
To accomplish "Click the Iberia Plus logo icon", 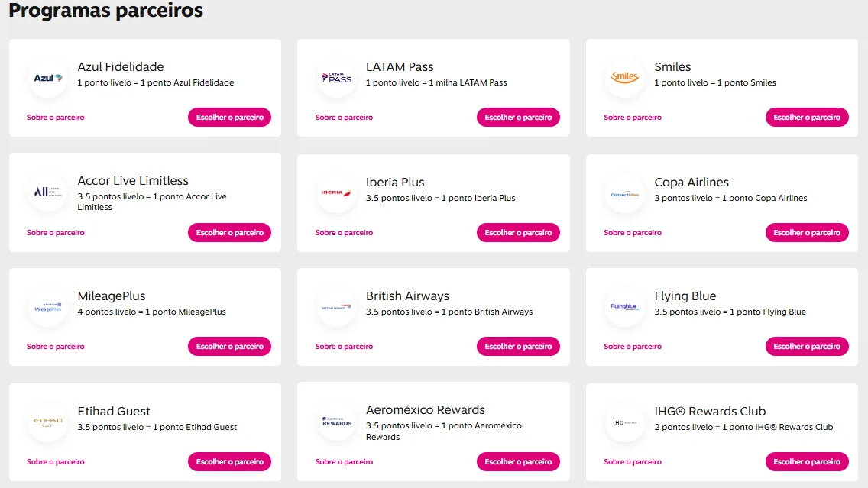I will 336,193.
